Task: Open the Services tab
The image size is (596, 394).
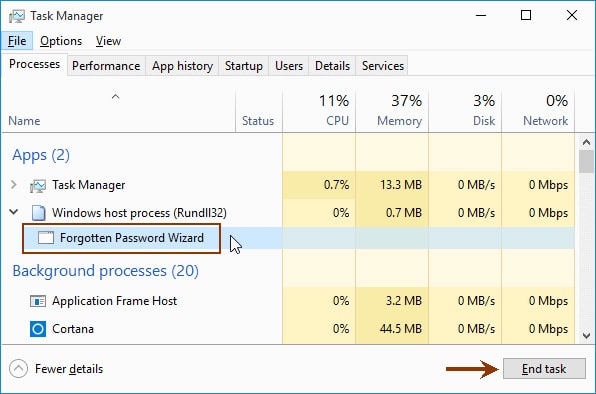Action: pos(383,66)
